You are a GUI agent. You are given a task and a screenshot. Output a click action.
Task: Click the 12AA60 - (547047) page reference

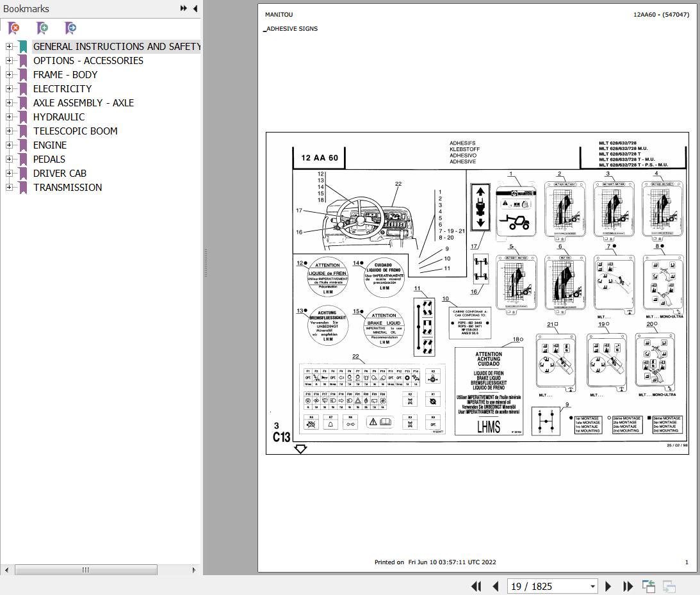(x=661, y=14)
